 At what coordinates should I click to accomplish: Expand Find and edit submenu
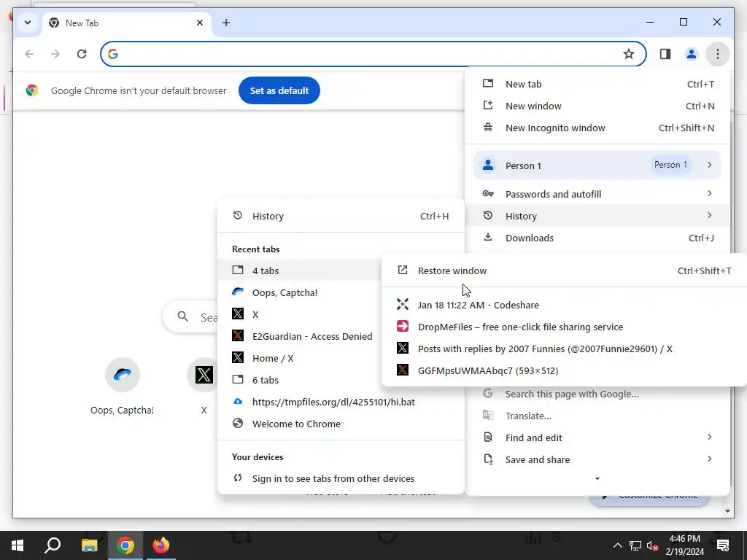pos(597,437)
